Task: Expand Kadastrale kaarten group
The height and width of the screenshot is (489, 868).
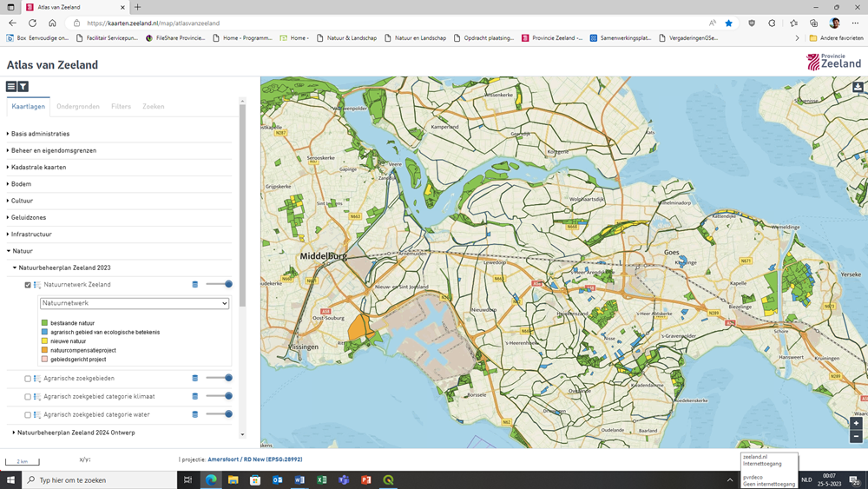Action: click(x=38, y=168)
